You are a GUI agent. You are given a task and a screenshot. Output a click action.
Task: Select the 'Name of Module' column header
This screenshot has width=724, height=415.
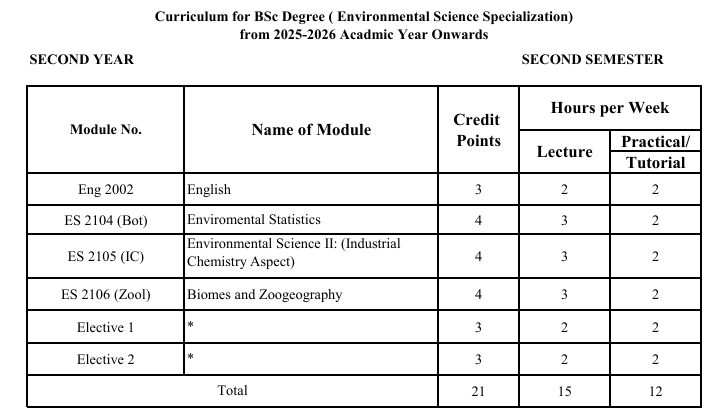coord(311,130)
